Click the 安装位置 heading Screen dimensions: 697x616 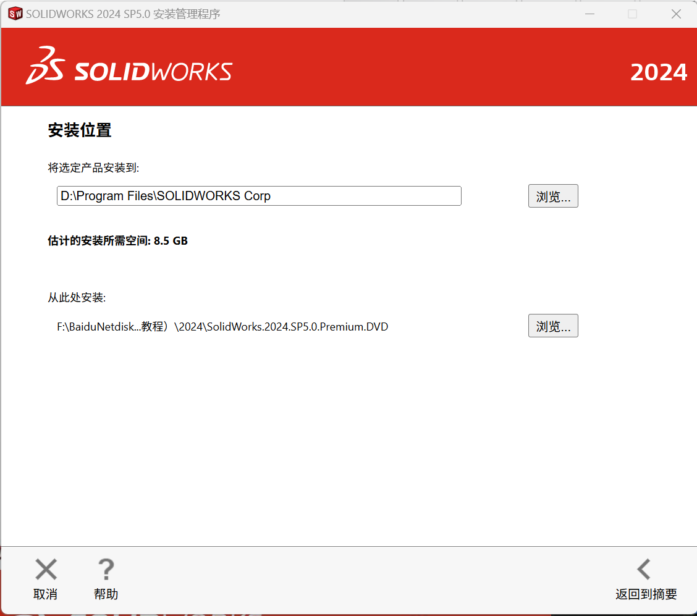(80, 130)
